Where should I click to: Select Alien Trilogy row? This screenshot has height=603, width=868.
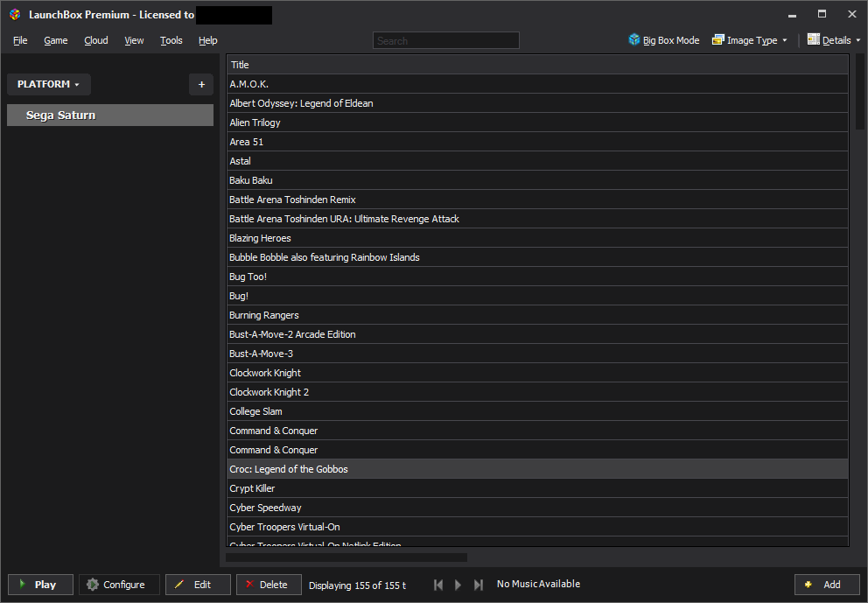pos(537,123)
